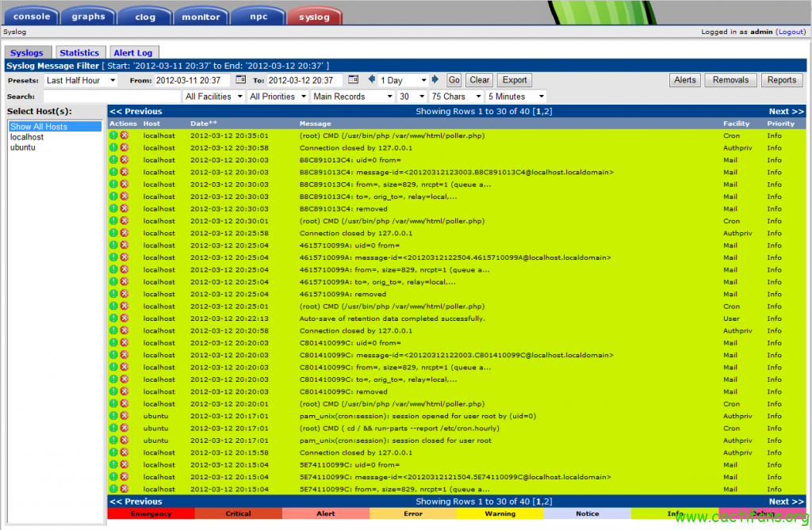
Task: Click green alert icon for 20:35:01 row
Action: 113,135
